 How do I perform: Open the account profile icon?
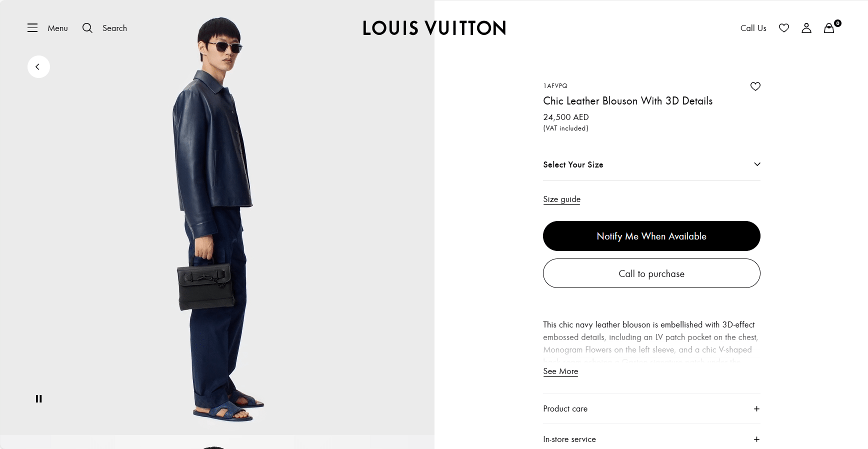[806, 28]
